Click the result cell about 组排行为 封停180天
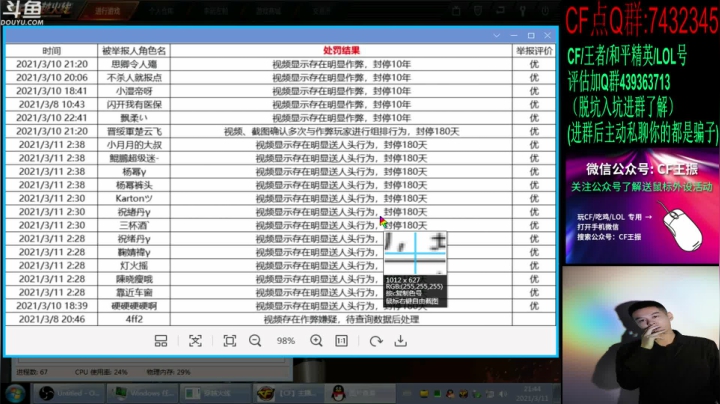 pyautogui.click(x=341, y=131)
